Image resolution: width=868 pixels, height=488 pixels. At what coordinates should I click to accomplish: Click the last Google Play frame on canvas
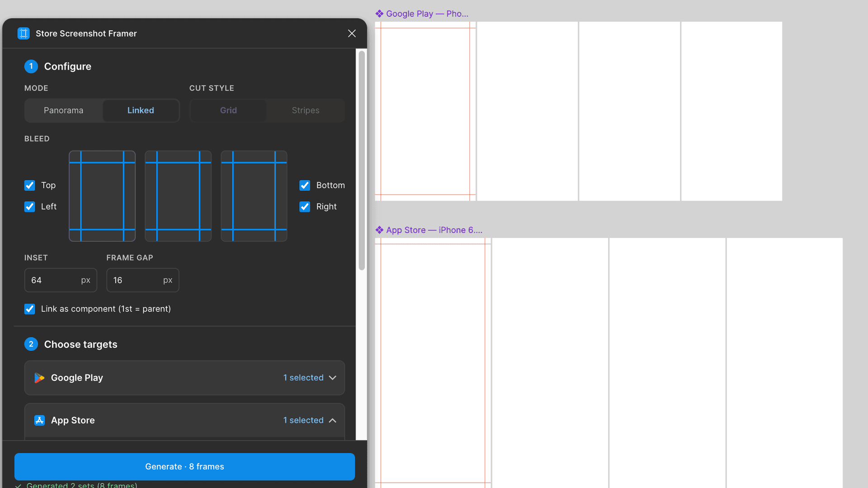(731, 111)
